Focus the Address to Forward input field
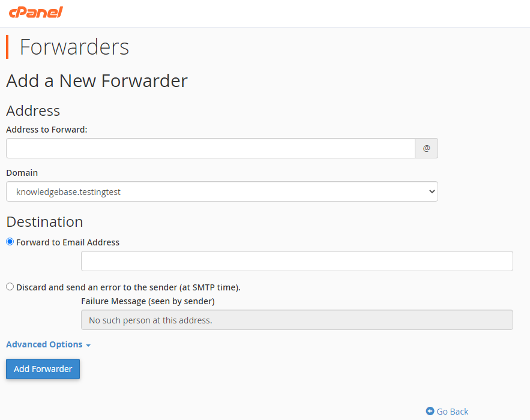The height and width of the screenshot is (420, 530). pyautogui.click(x=210, y=148)
